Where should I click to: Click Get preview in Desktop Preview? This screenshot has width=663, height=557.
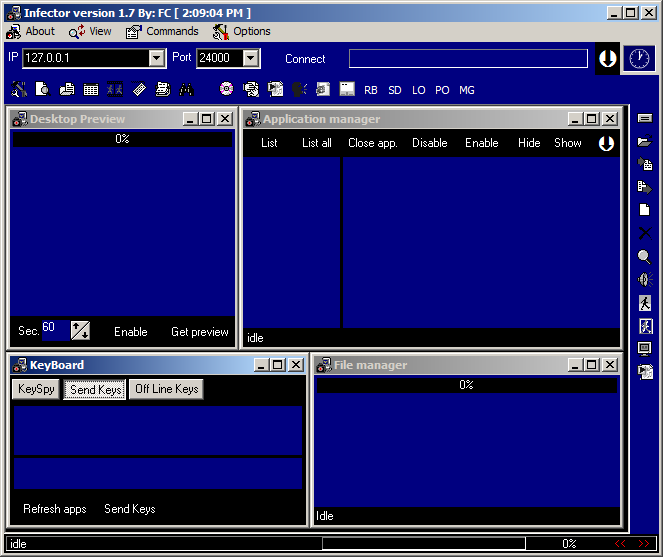click(199, 332)
